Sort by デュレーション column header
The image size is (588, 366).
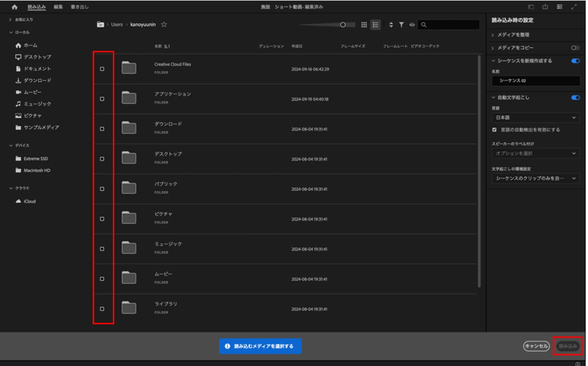point(272,46)
